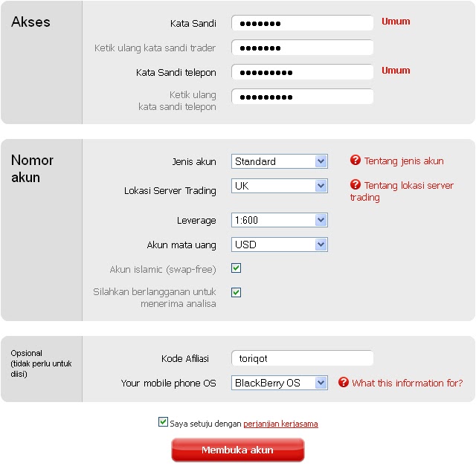Image resolution: width=476 pixels, height=466 pixels.
Task: Open Tentang lokasi server trading link
Action: tap(402, 191)
